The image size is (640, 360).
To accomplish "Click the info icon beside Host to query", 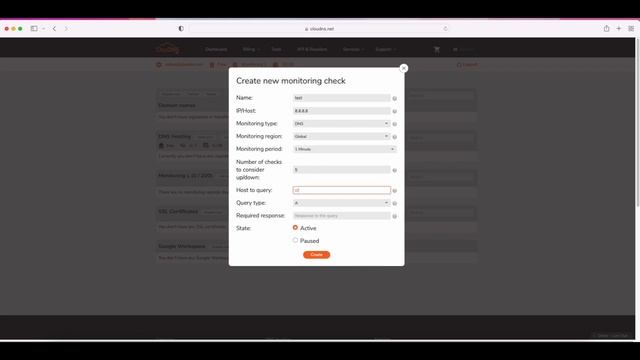I will pyautogui.click(x=395, y=191).
